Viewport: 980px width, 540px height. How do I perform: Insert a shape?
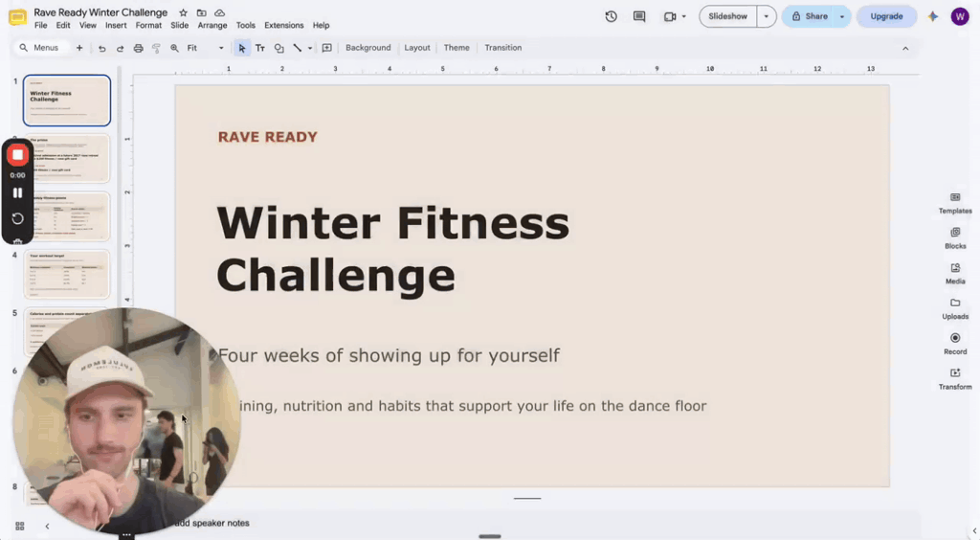278,48
